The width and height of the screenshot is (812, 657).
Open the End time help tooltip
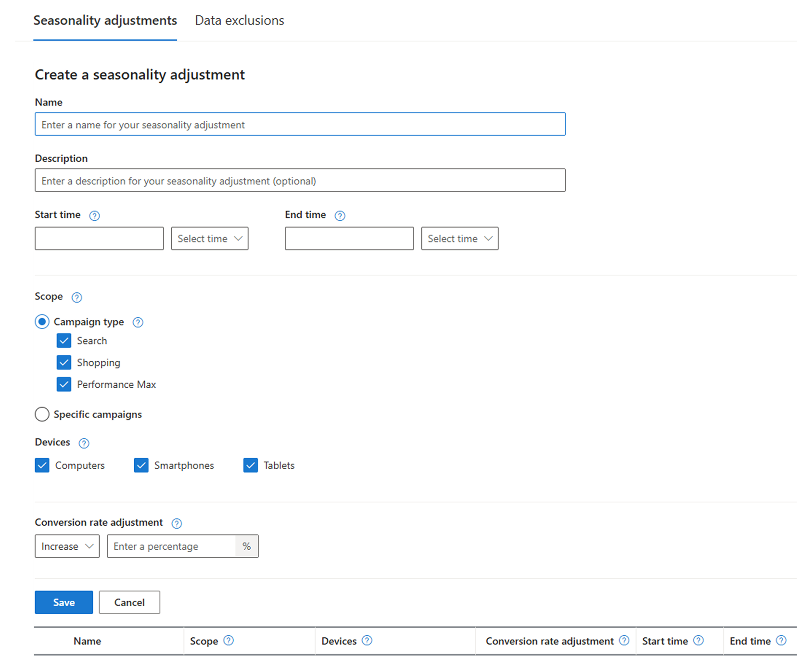(340, 215)
